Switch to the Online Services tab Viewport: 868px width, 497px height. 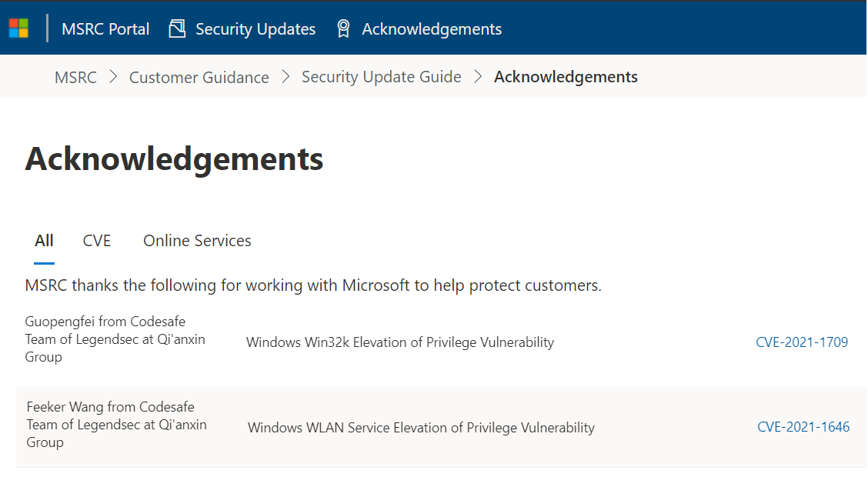(197, 241)
